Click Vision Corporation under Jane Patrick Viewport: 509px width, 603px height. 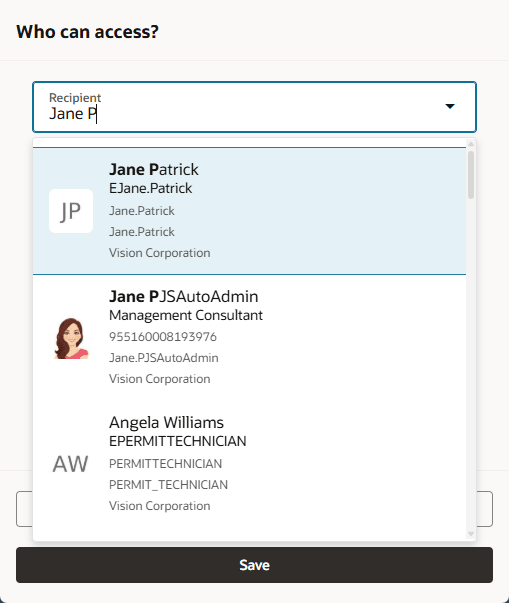coord(160,253)
